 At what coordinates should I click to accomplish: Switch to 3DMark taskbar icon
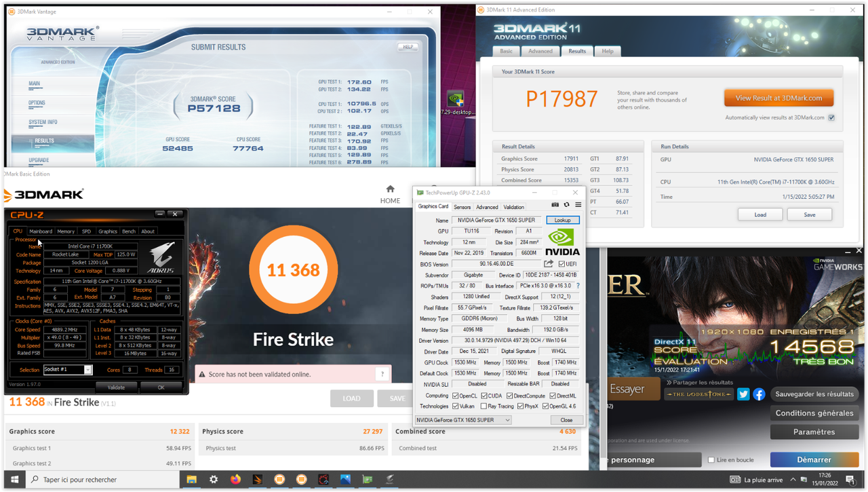point(258,480)
